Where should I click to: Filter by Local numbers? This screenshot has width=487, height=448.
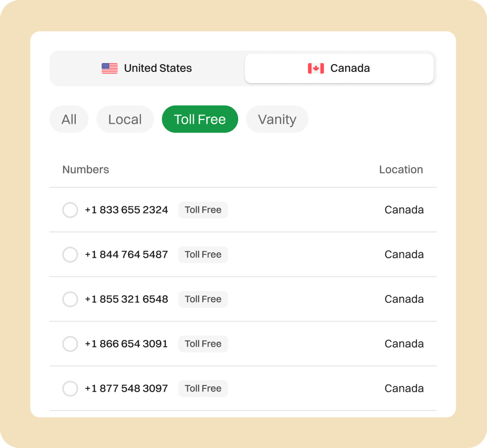125,119
